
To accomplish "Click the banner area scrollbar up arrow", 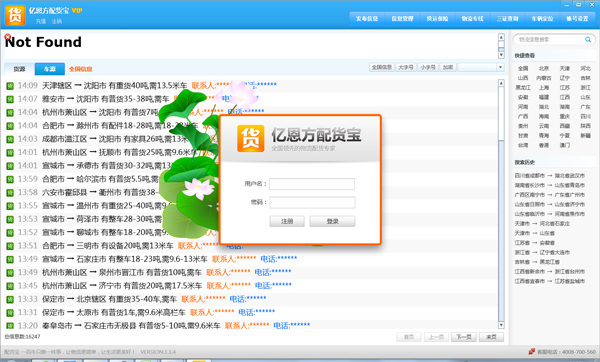I will (x=501, y=37).
